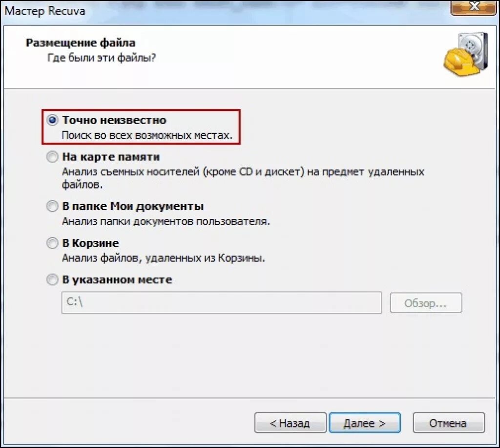Close the Мастер Recuva window
Image resolution: width=500 pixels, height=448 pixels.
tap(474, 7)
